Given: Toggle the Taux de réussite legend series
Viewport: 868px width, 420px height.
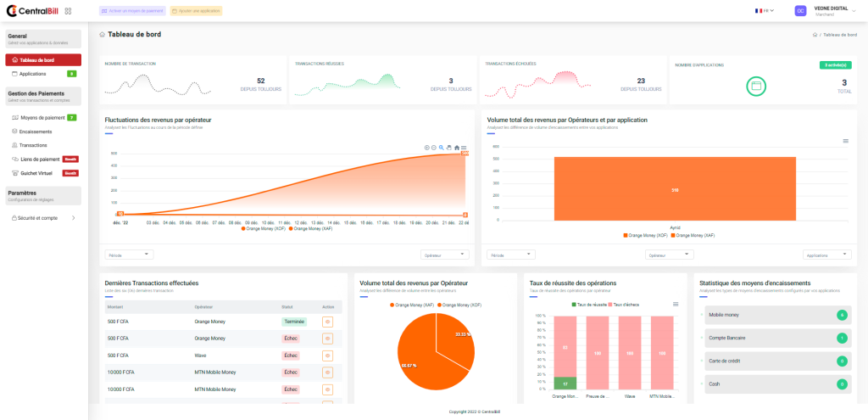Looking at the screenshot, I should 588,305.
